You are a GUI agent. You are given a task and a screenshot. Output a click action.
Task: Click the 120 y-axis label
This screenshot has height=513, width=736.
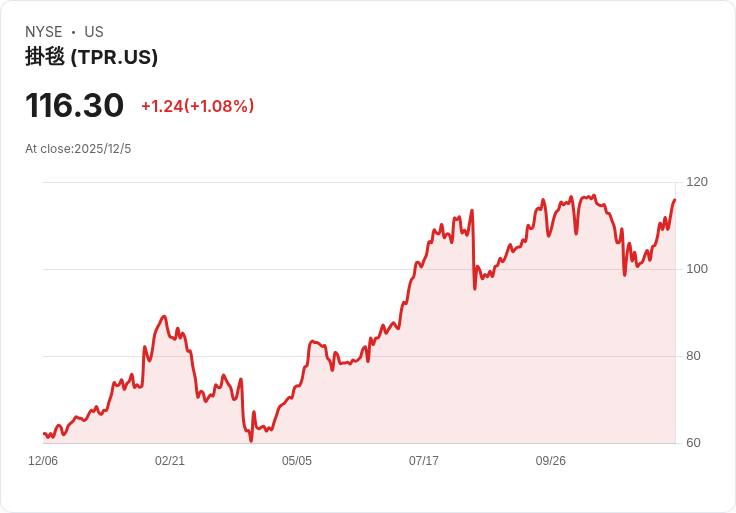(x=697, y=182)
